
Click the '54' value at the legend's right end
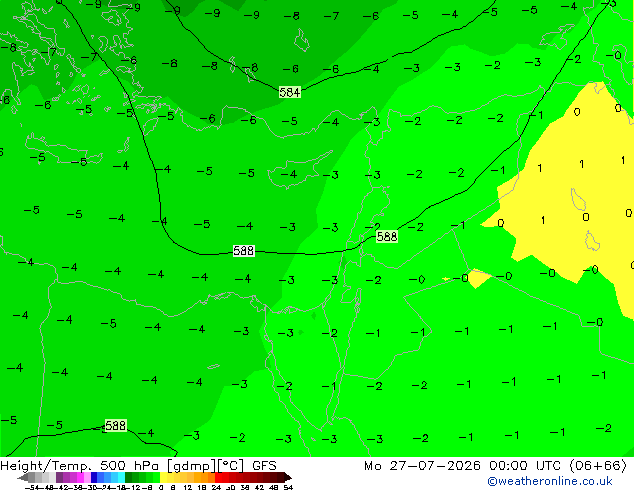[288, 487]
